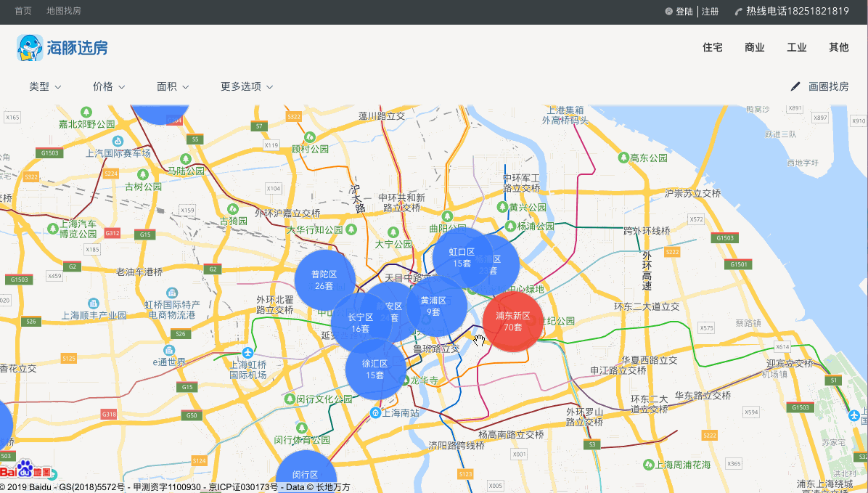Select the red 浦东新区 70套 bubble
The width and height of the screenshot is (868, 493).
pyautogui.click(x=512, y=321)
